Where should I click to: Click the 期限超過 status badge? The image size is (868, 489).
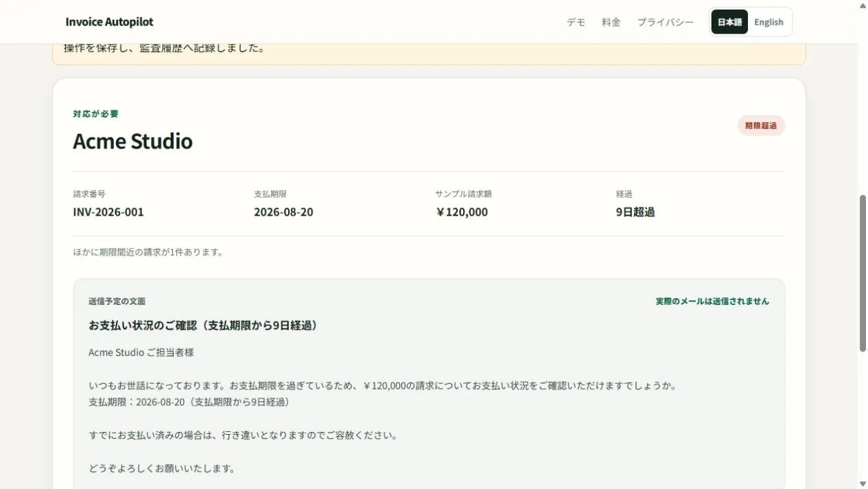pyautogui.click(x=761, y=126)
